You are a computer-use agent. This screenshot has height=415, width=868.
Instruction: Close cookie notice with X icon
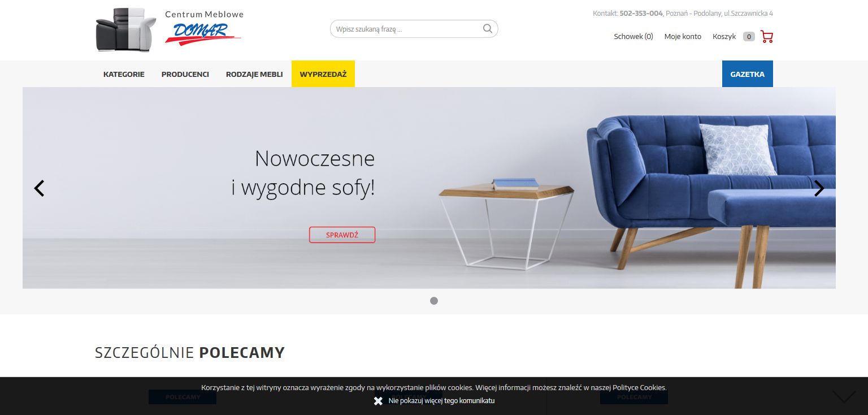[378, 401]
